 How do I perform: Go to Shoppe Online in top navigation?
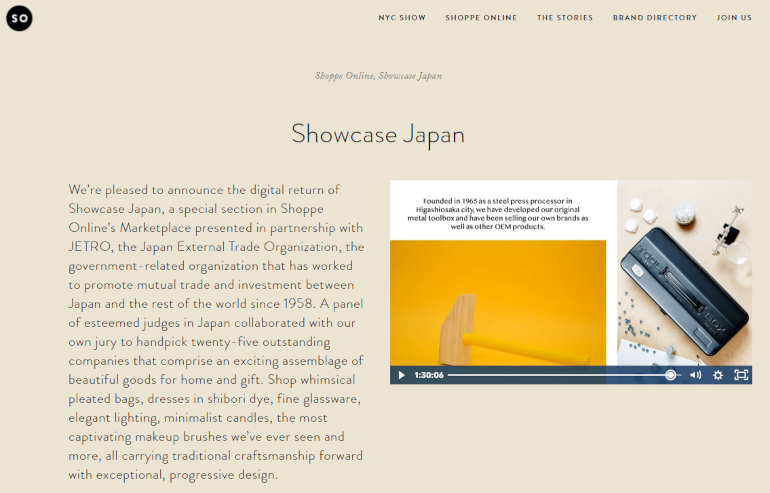click(481, 18)
